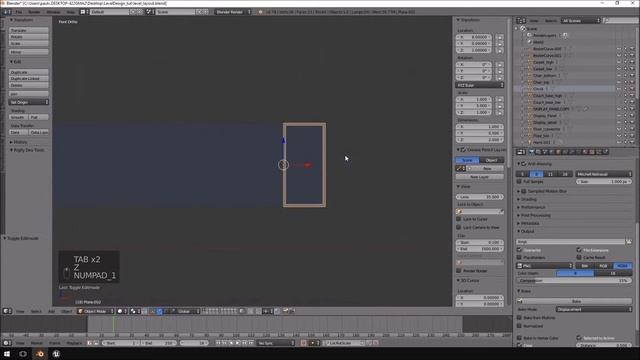
Task: Enable Lock to Cursor checkbox
Action: 458,219
